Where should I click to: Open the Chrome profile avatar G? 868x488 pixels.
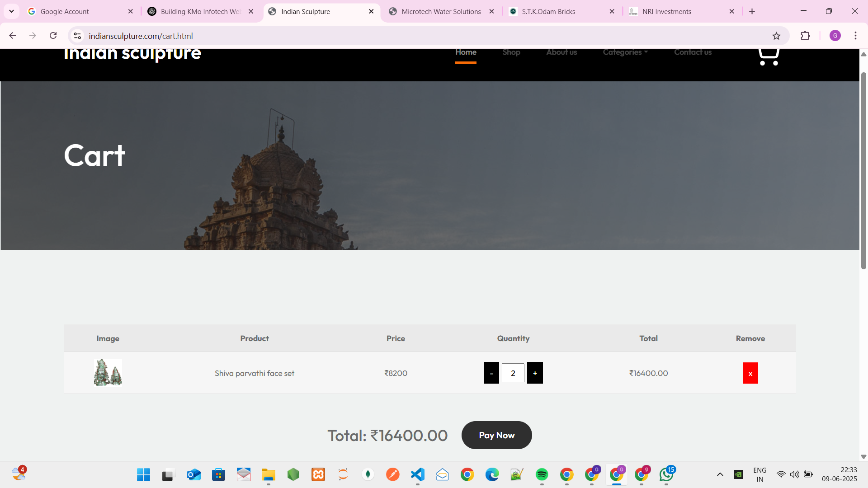pyautogui.click(x=835, y=36)
